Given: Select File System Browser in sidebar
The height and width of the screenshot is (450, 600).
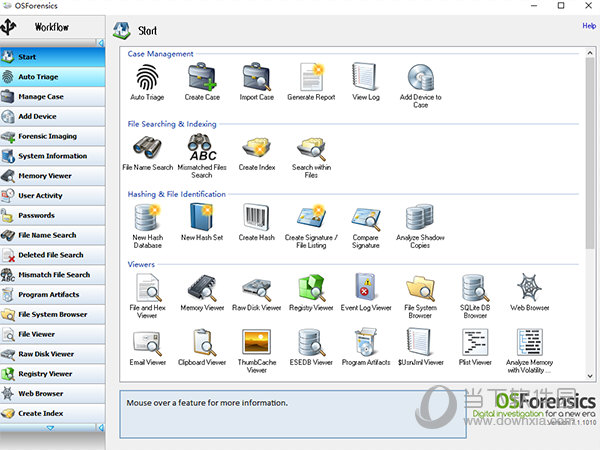Looking at the screenshot, I should pos(52,315).
